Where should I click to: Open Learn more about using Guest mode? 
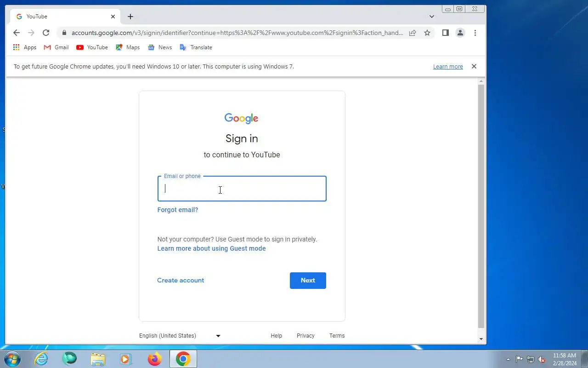pyautogui.click(x=212, y=248)
